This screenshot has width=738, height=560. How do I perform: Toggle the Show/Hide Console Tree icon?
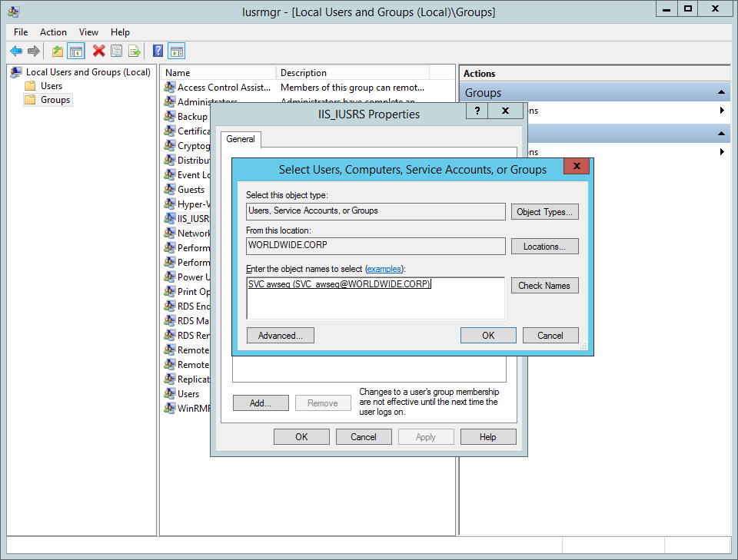click(x=76, y=51)
